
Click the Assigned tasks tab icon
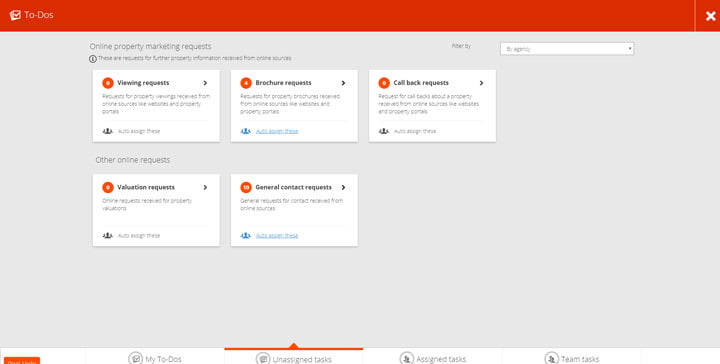[x=406, y=358]
